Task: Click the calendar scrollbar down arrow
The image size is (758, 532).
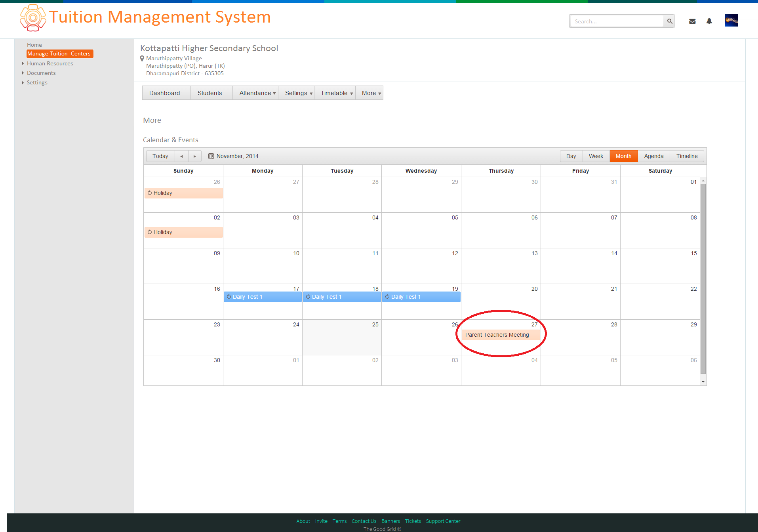Action: click(x=703, y=382)
